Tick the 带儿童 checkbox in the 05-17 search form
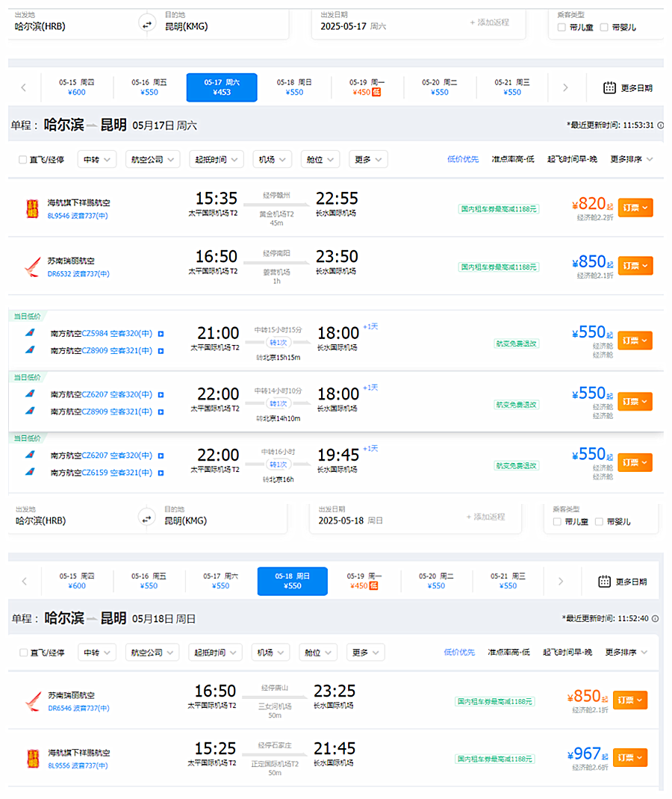672x799 pixels. pyautogui.click(x=561, y=28)
